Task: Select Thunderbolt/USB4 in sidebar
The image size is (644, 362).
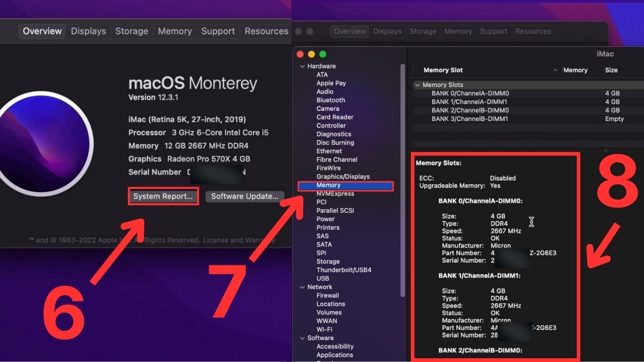Action: point(343,270)
